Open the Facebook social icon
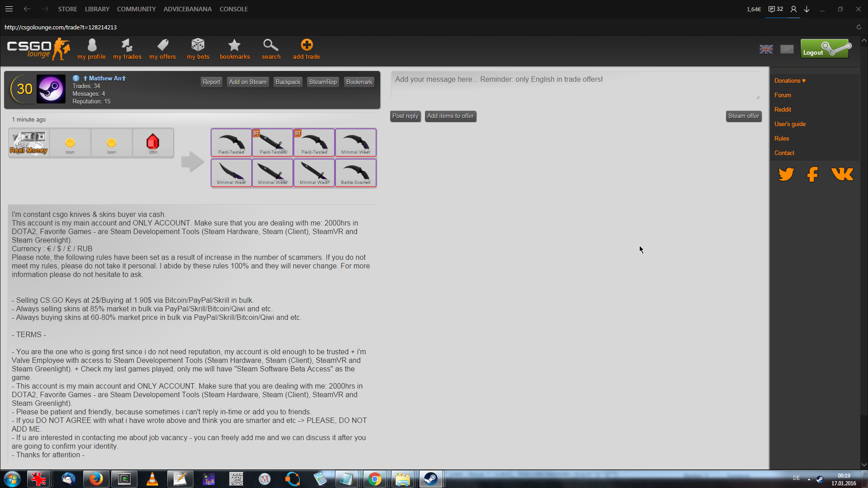This screenshot has height=488, width=868. [x=812, y=174]
